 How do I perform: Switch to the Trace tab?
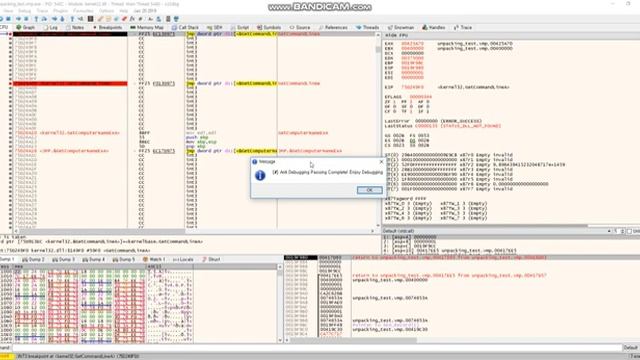click(463, 27)
